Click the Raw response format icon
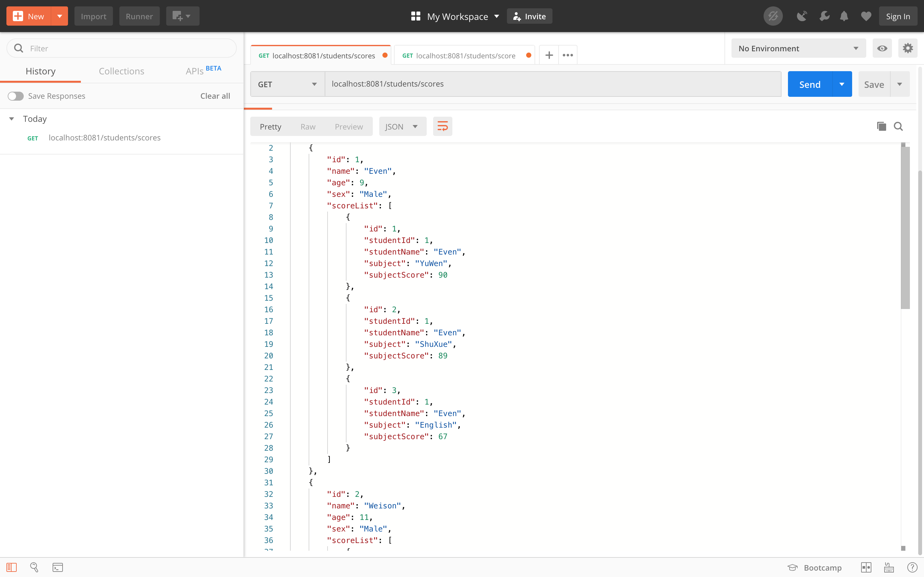This screenshot has width=924, height=577. (x=308, y=126)
